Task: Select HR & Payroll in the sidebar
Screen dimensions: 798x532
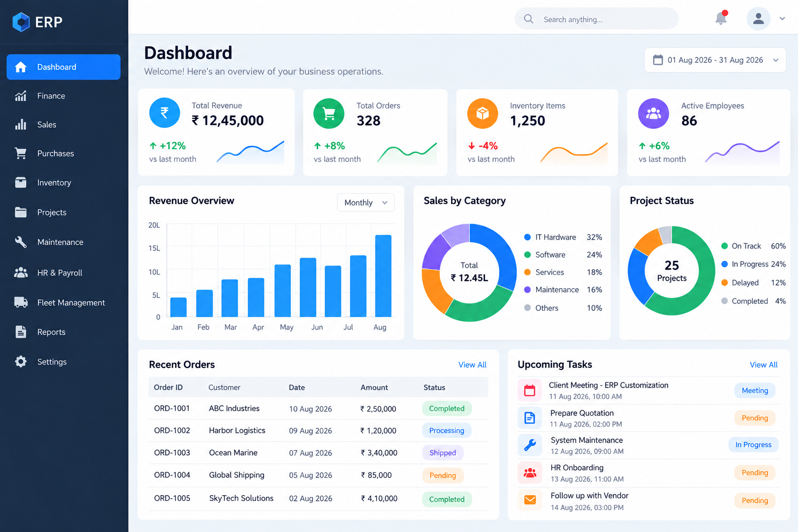Action: tap(63, 273)
